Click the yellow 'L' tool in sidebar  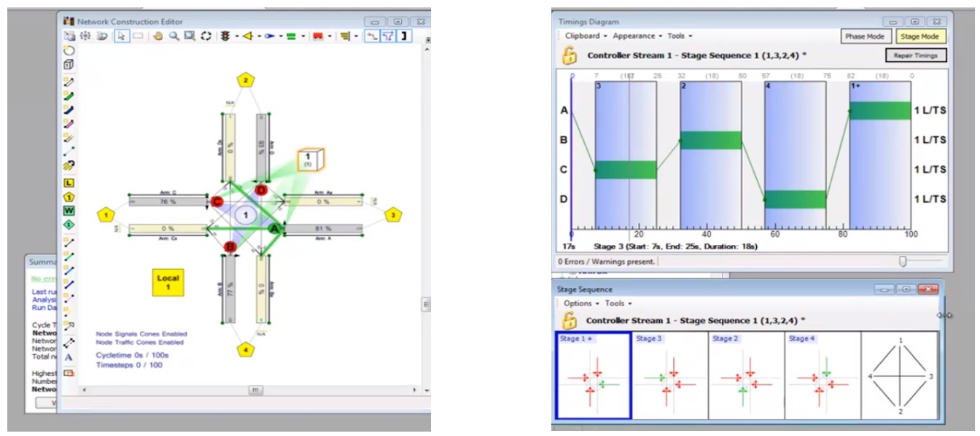coord(69,183)
